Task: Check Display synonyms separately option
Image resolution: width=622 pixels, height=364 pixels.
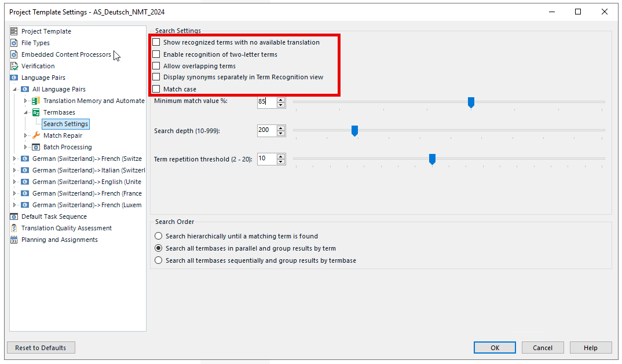Action: pos(156,77)
